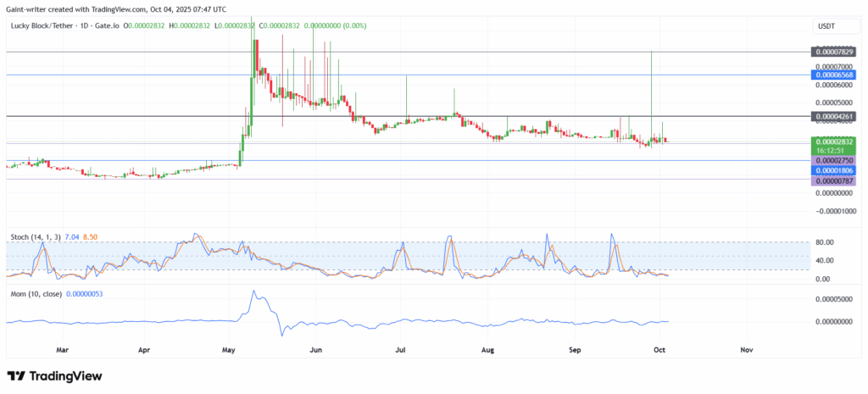Click the 0.00001806 blue price label
The height and width of the screenshot is (394, 868).
[833, 170]
